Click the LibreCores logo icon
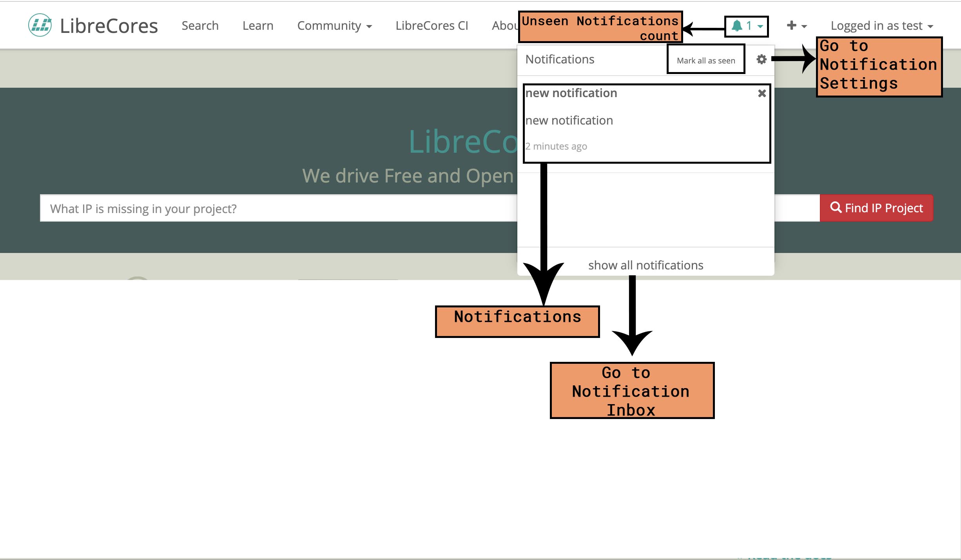Viewport: 961px width, 560px height. [x=40, y=25]
